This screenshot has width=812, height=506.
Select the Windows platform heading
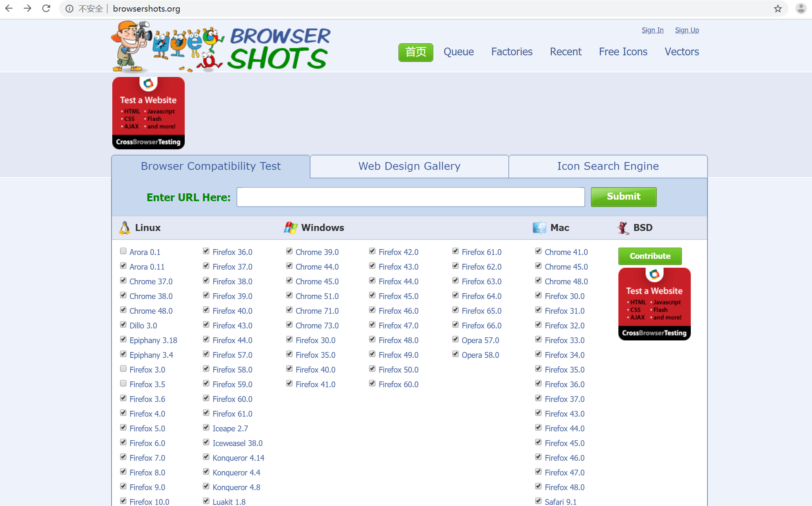pos(323,228)
